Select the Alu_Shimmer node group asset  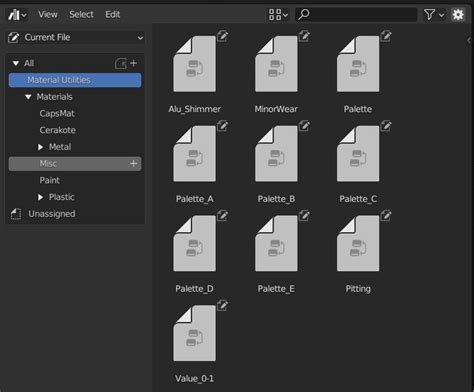pos(195,64)
